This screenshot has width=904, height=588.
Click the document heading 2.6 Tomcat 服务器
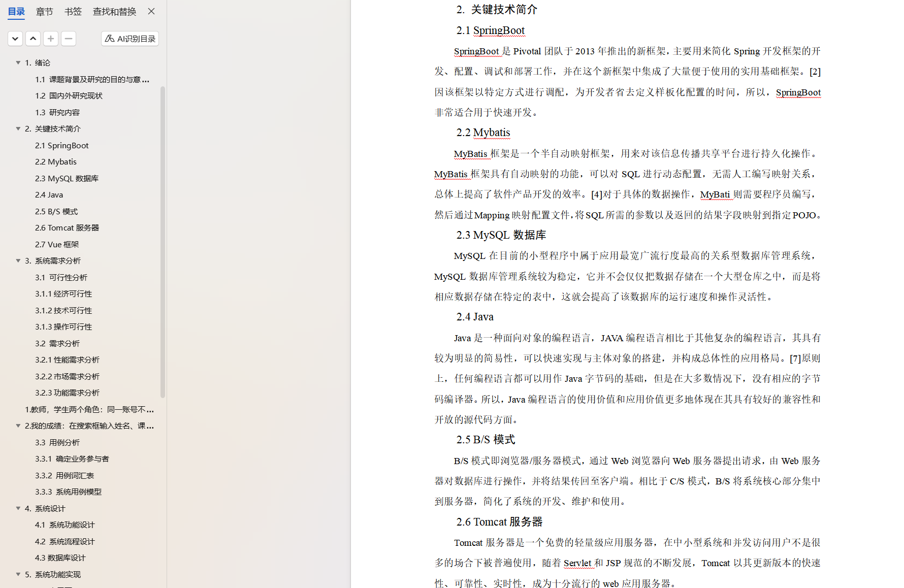click(x=499, y=522)
